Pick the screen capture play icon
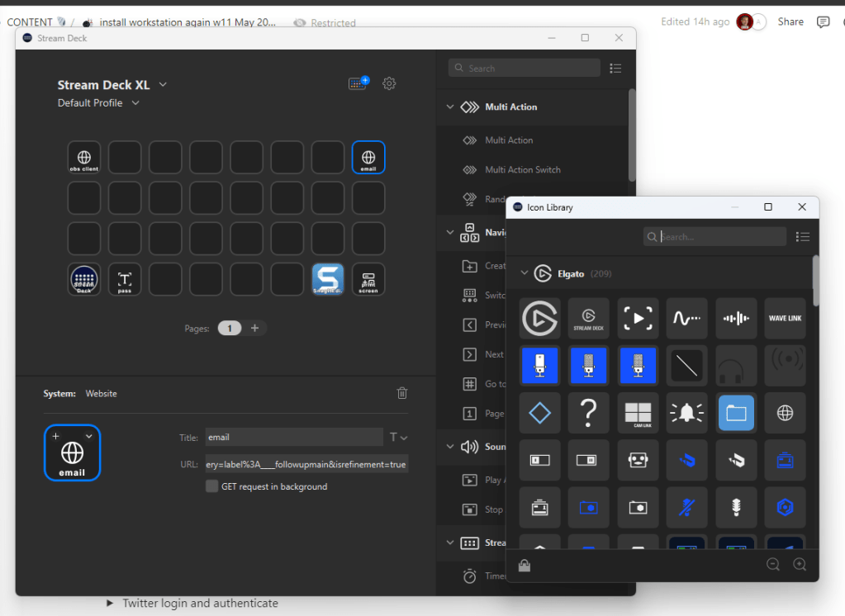The image size is (845, 616). click(638, 318)
